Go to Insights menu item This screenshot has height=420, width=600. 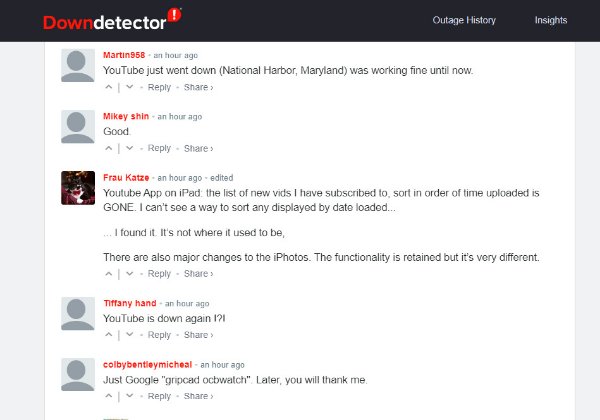(550, 20)
